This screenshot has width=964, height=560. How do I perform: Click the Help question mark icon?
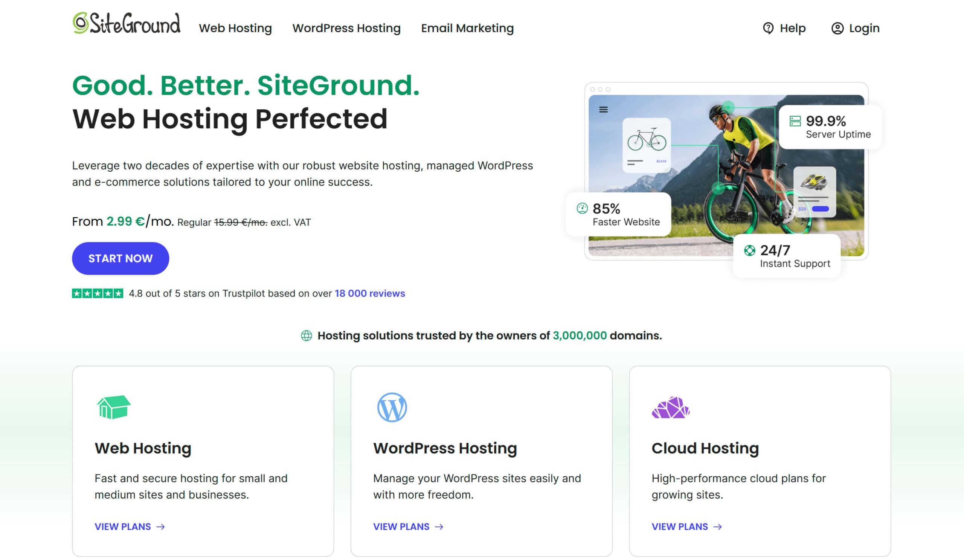769,27
